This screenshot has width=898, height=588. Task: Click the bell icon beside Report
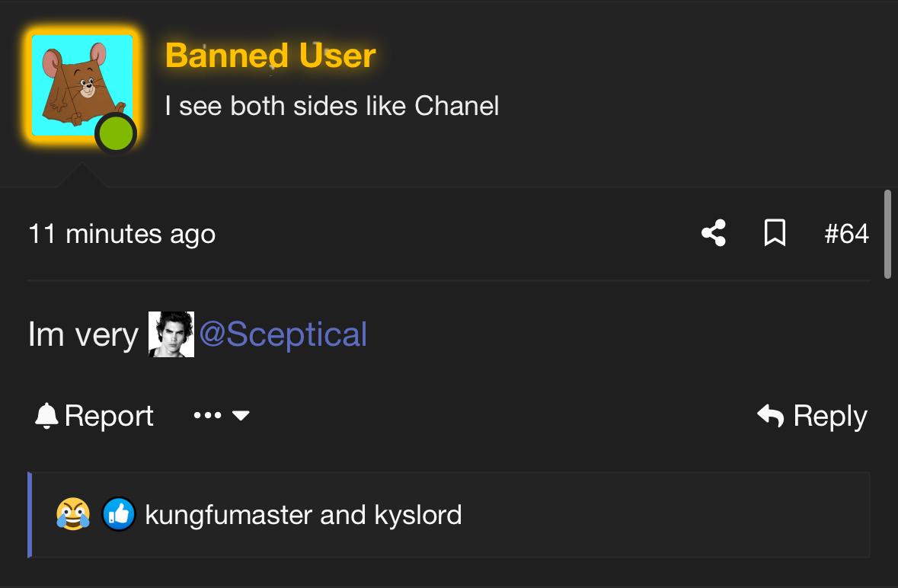click(x=46, y=416)
